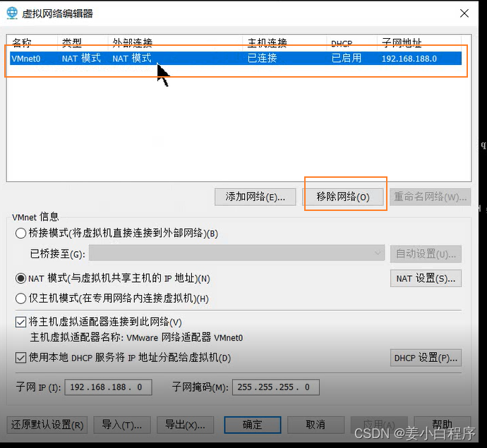Click 导出(X)... button
The width and height of the screenshot is (487, 448).
(186, 425)
